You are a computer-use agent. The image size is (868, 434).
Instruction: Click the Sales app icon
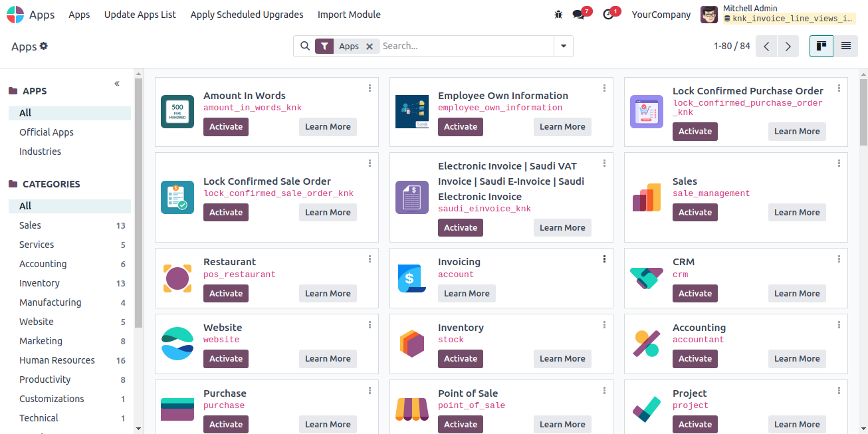point(647,197)
